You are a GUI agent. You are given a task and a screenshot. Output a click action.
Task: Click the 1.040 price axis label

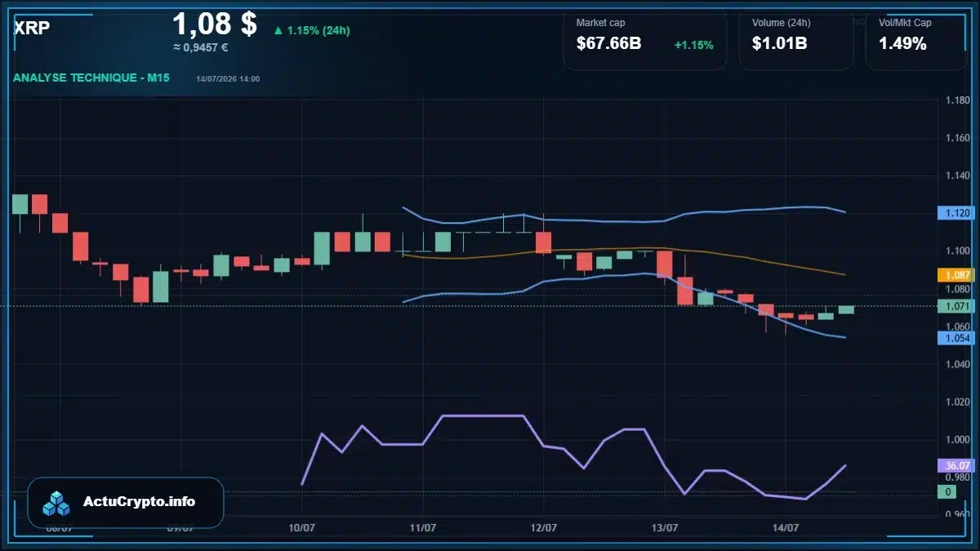pyautogui.click(x=956, y=364)
